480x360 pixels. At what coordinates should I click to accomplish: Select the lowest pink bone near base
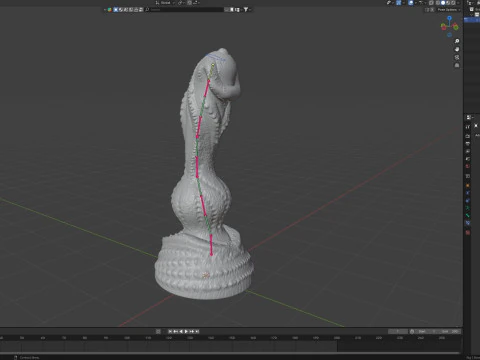click(x=211, y=245)
